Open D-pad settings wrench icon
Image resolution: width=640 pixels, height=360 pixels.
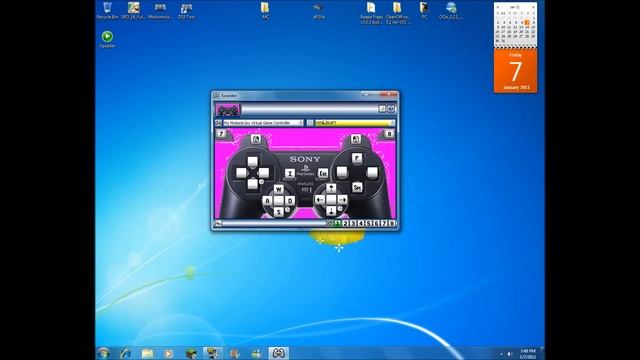pyautogui.click(x=261, y=182)
